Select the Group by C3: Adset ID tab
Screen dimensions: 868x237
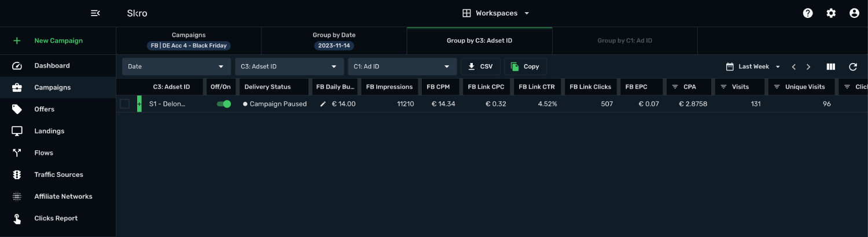tap(480, 40)
